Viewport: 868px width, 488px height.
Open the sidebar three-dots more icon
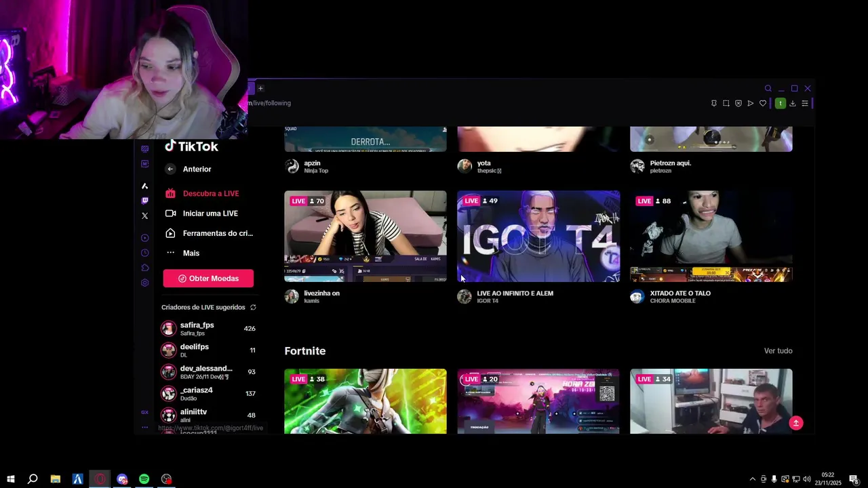click(x=144, y=427)
